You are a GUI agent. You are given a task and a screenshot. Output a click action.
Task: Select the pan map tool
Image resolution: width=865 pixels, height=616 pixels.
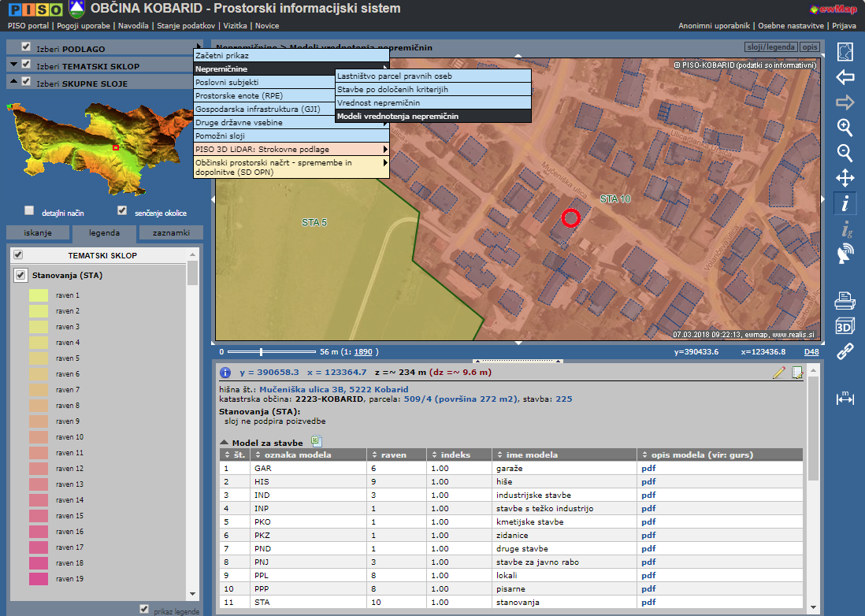coord(845,178)
